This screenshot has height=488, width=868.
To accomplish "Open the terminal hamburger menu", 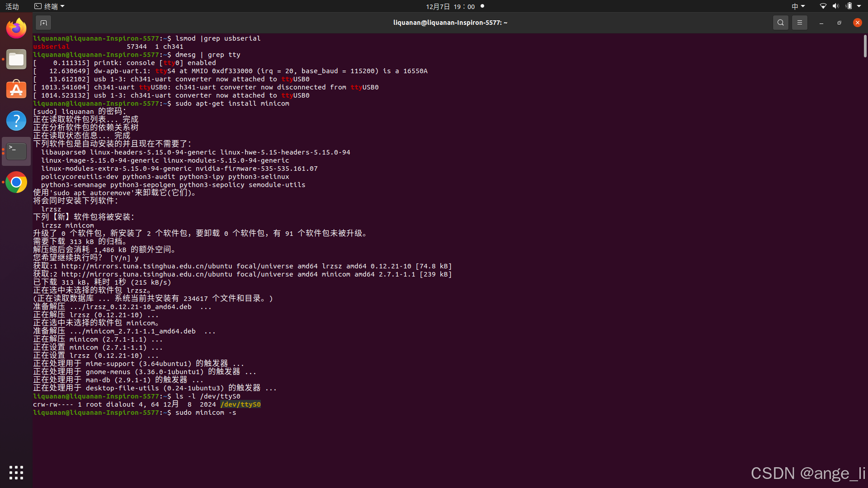I will tap(799, 23).
